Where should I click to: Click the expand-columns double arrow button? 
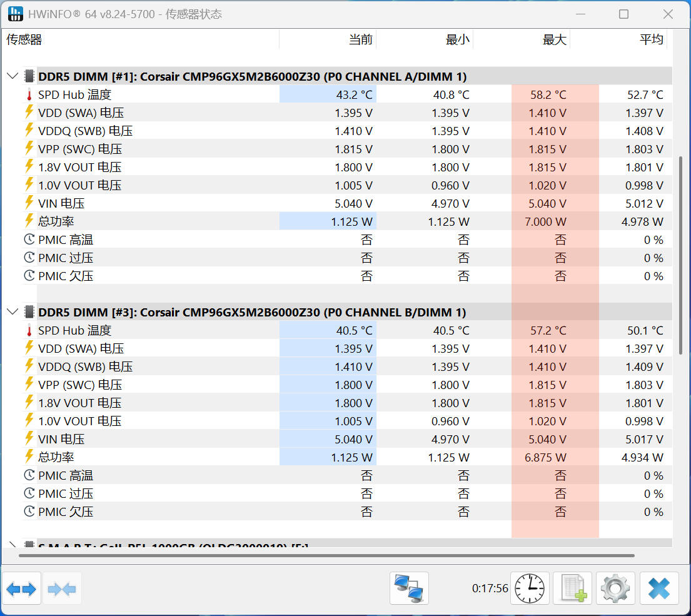pos(21,588)
